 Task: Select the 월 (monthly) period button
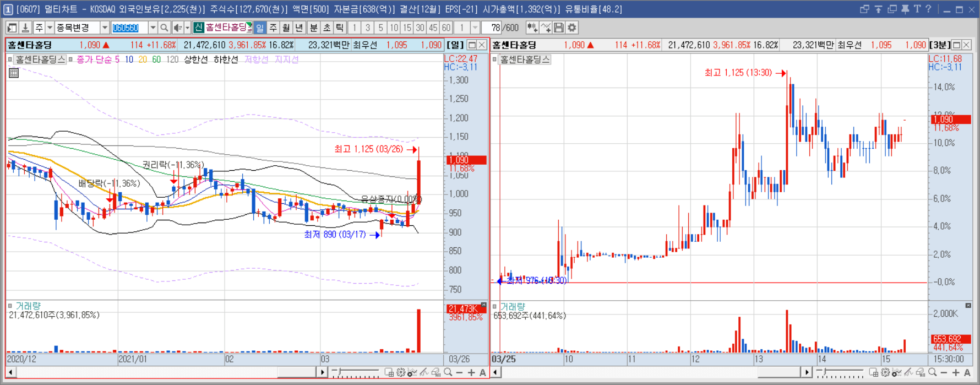(x=286, y=28)
